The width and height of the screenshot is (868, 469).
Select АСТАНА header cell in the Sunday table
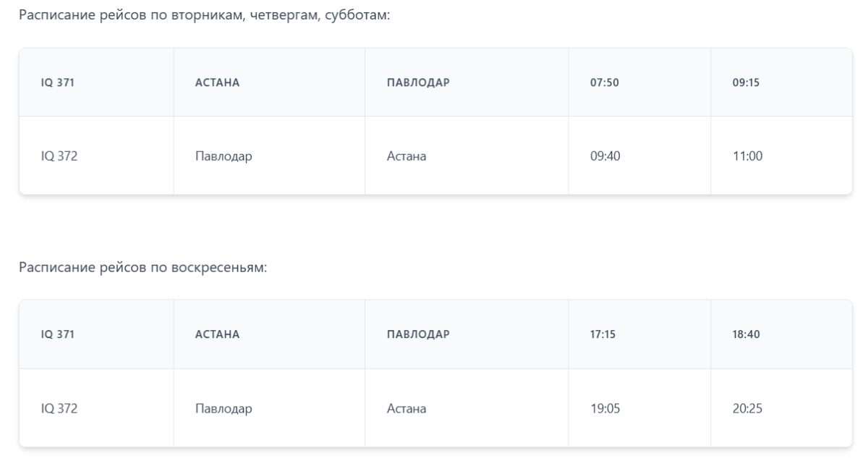point(269,334)
